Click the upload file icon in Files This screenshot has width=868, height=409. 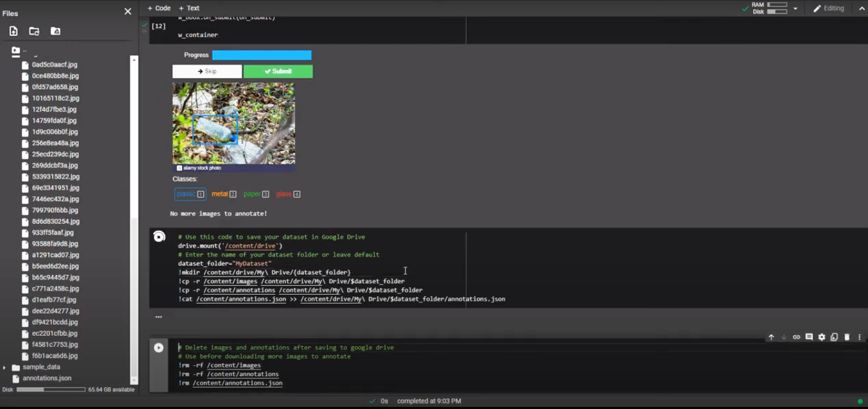(x=13, y=31)
